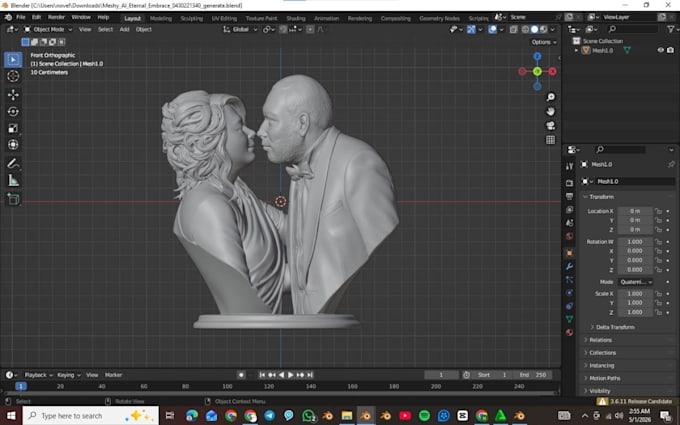Toggle camera view gizmo icon
This screenshot has height=425, width=680.
(x=550, y=126)
